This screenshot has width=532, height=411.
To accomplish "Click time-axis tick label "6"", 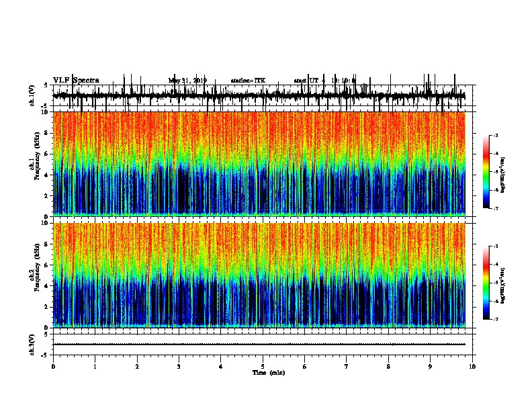I will tap(304, 367).
